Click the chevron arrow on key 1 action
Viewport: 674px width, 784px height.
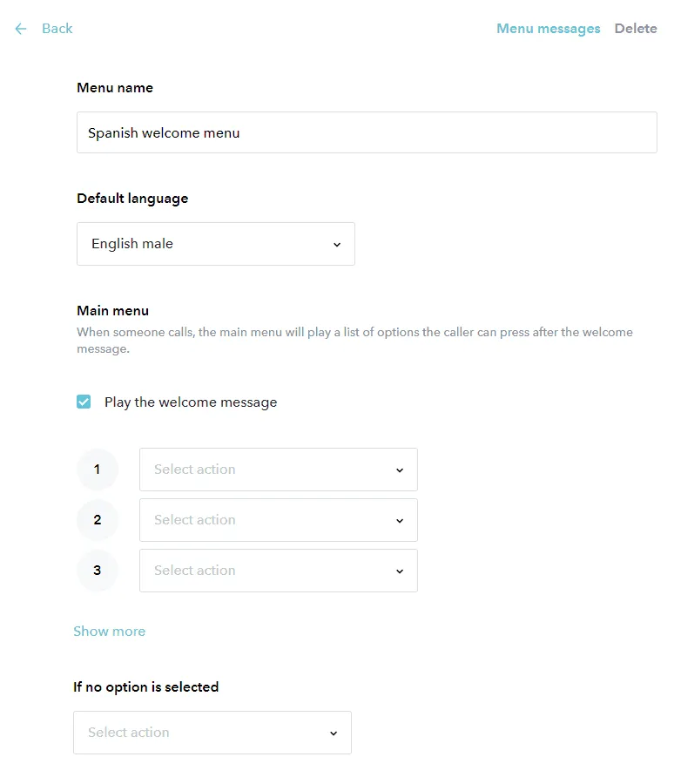point(400,470)
